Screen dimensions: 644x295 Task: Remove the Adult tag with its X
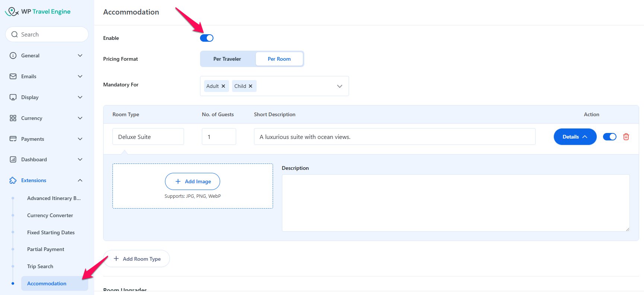click(223, 86)
